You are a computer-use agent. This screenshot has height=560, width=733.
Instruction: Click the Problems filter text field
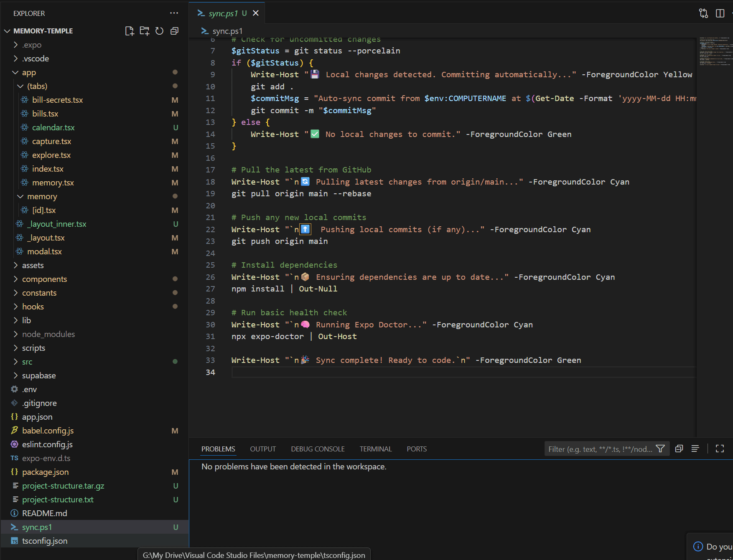(x=599, y=449)
